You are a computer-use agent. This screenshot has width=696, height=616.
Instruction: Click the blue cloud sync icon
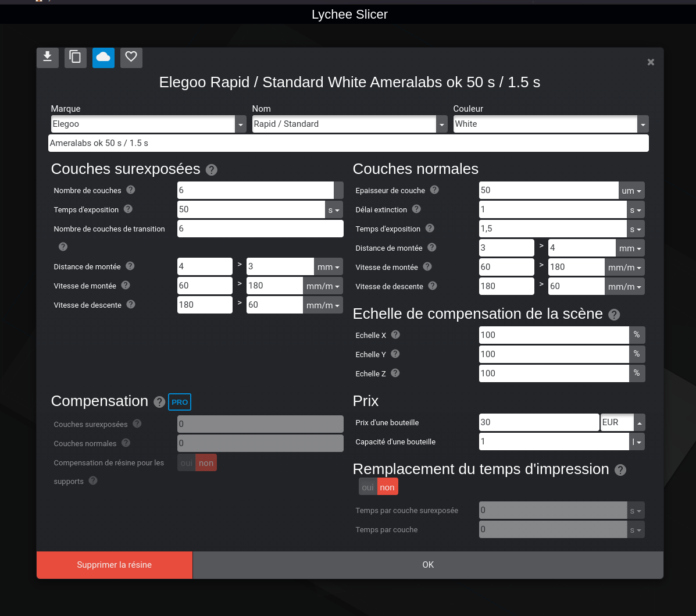coord(103,58)
